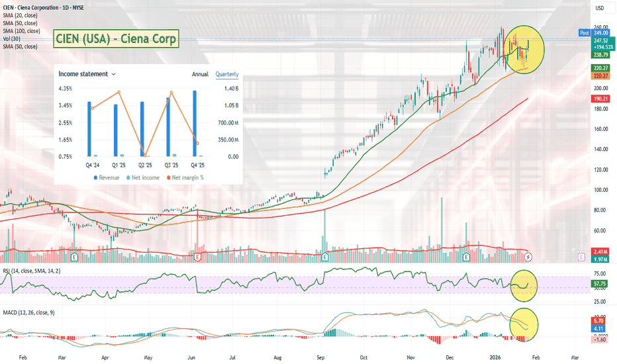Screen dimensions: 617x364
Task: Switch to the Annual tab
Action: click(x=200, y=74)
